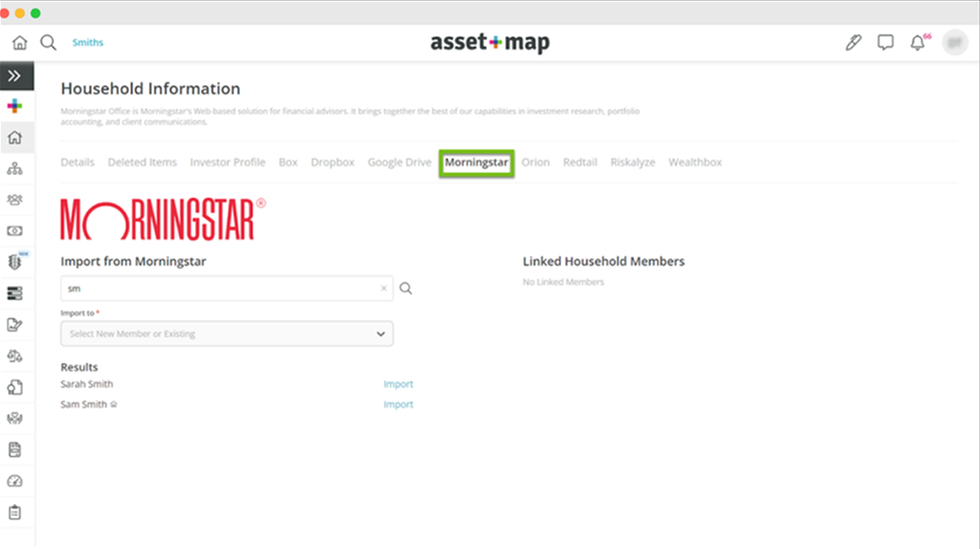
Task: Click the home icon in top bar
Action: coord(20,42)
